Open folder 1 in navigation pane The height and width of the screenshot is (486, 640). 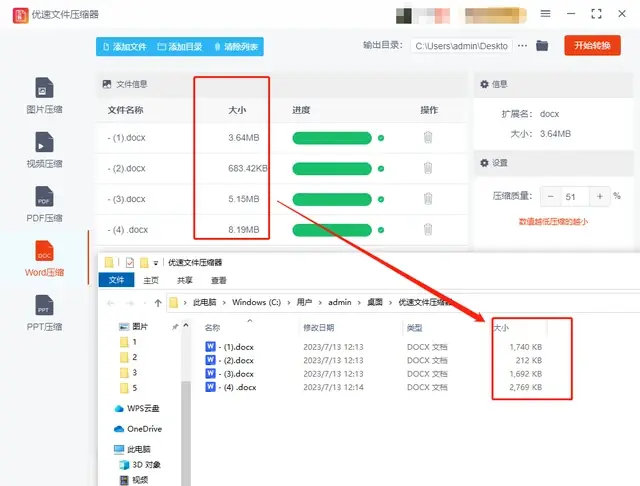[x=129, y=342]
